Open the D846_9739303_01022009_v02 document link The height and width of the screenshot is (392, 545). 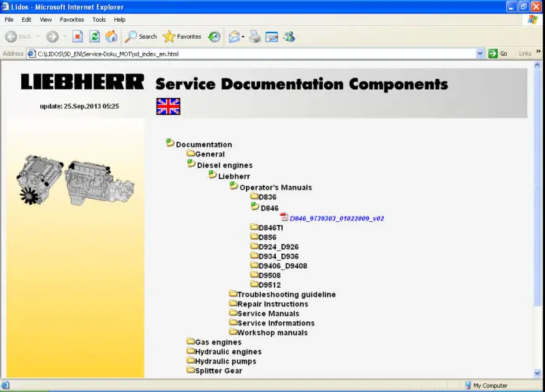tap(337, 218)
